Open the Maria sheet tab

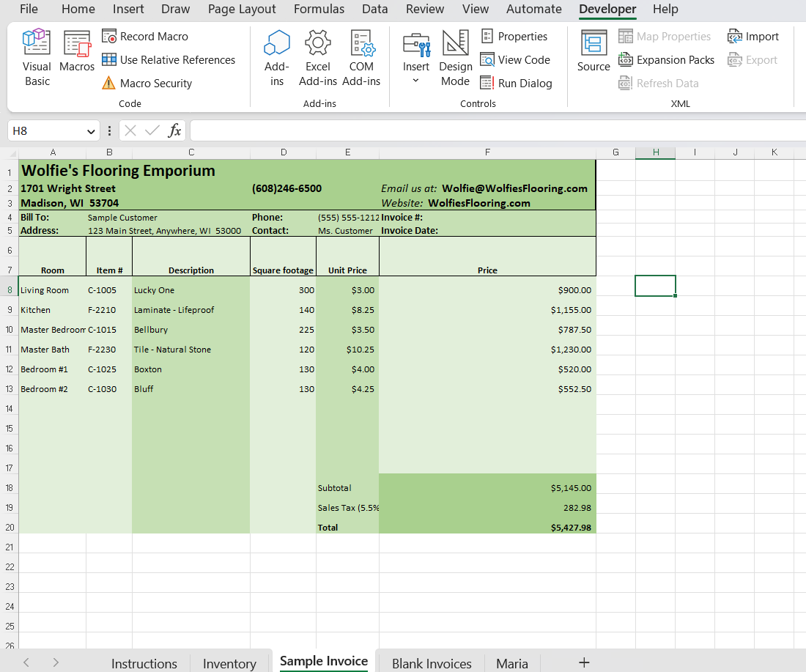pyautogui.click(x=512, y=663)
